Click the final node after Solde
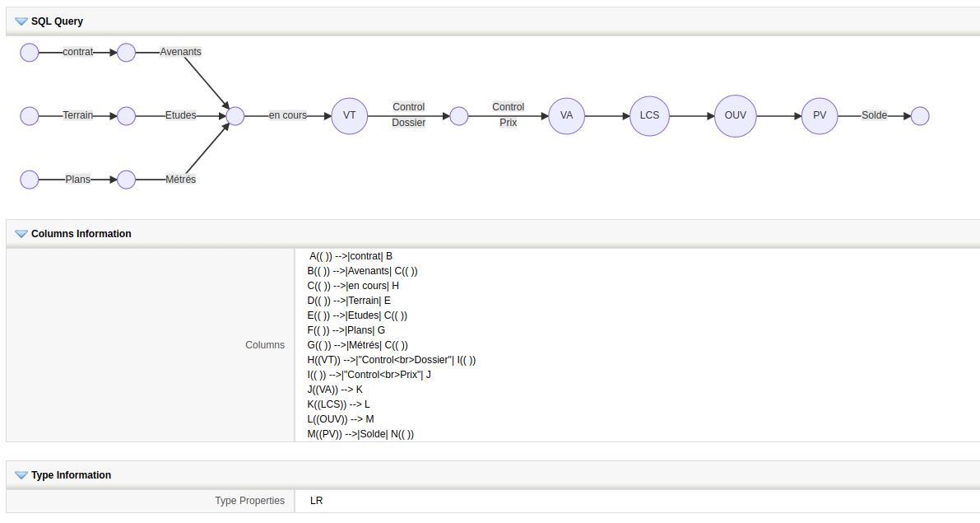Screen dimensions: 980x523 pyautogui.click(x=920, y=116)
